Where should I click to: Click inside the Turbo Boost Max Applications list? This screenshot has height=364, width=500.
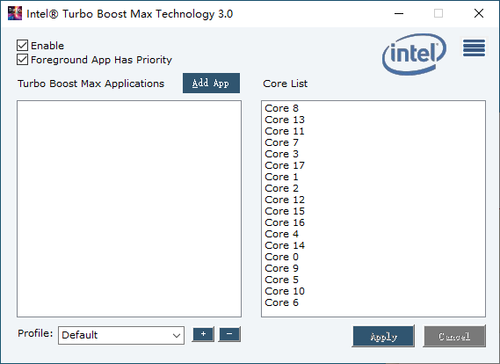coord(129,209)
